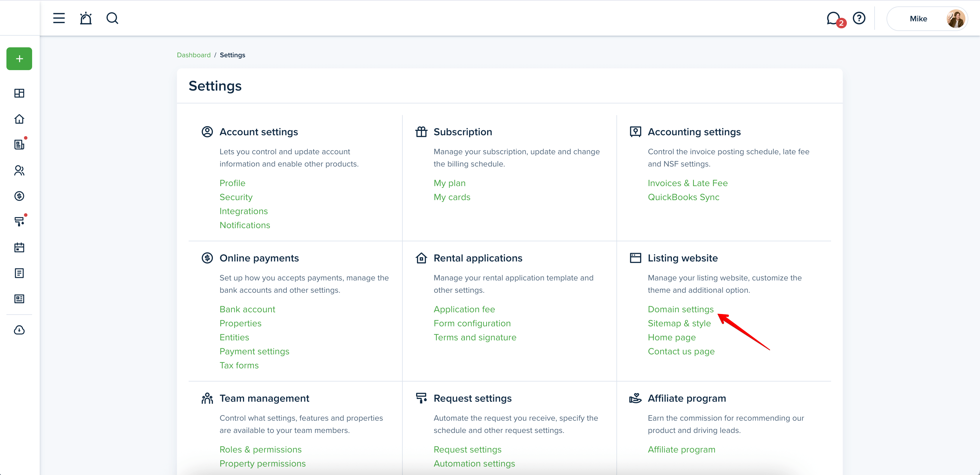
Task: Open document notes icon in sidebar
Action: coord(19,273)
